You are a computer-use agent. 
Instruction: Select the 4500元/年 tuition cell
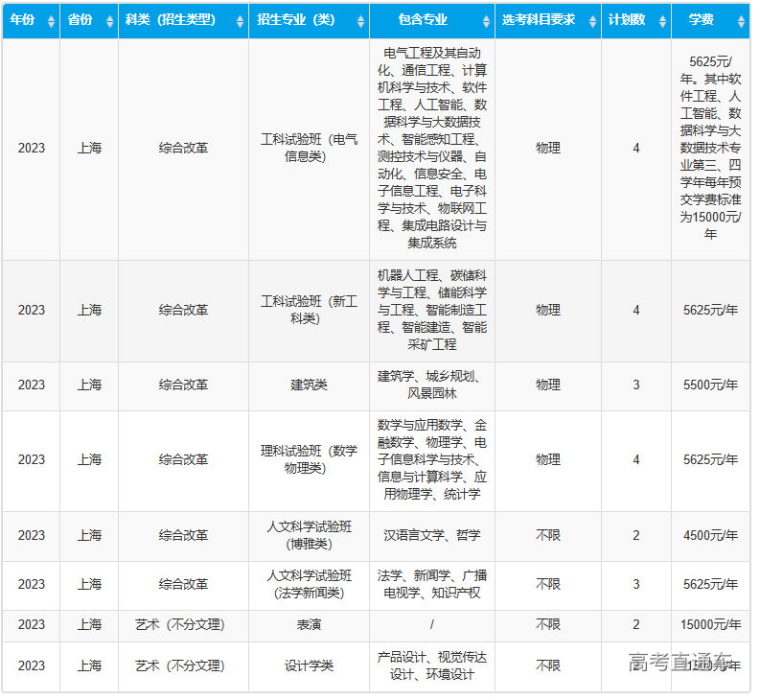[x=710, y=535]
